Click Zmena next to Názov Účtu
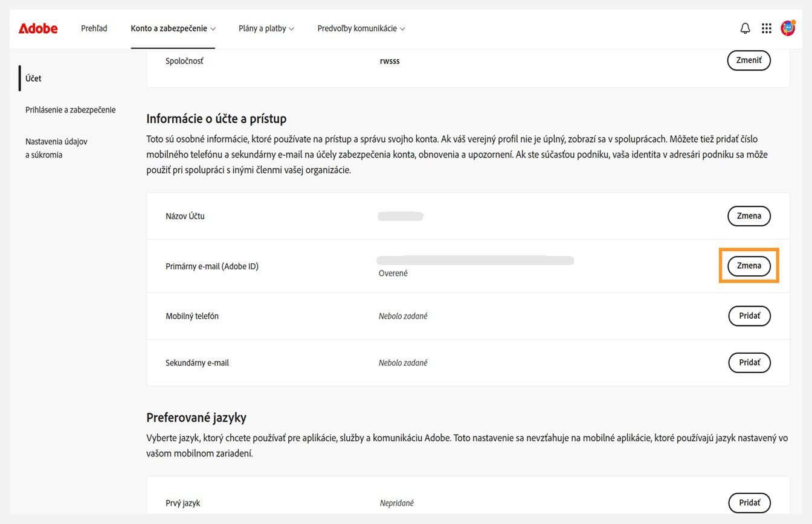Screen dimensions: 812x524 click(x=749, y=216)
